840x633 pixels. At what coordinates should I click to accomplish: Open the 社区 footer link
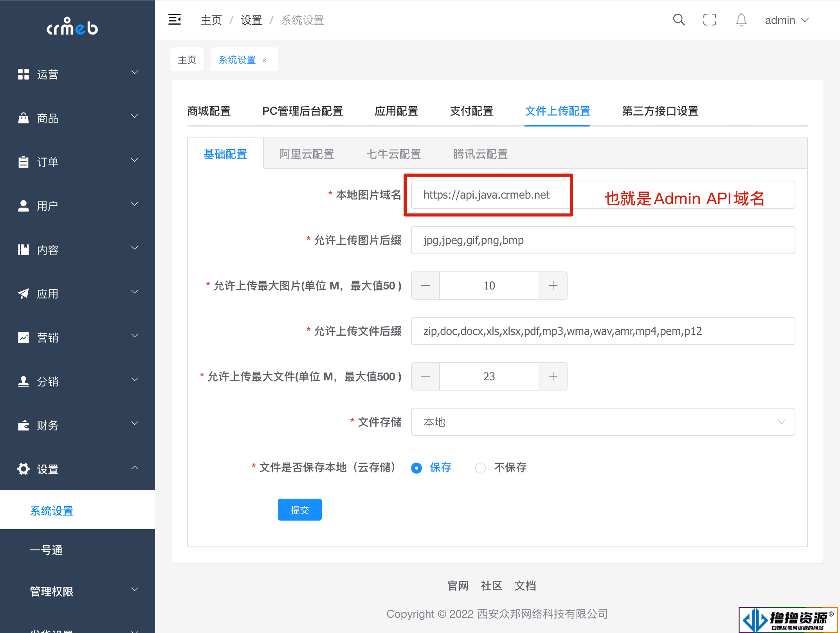492,586
